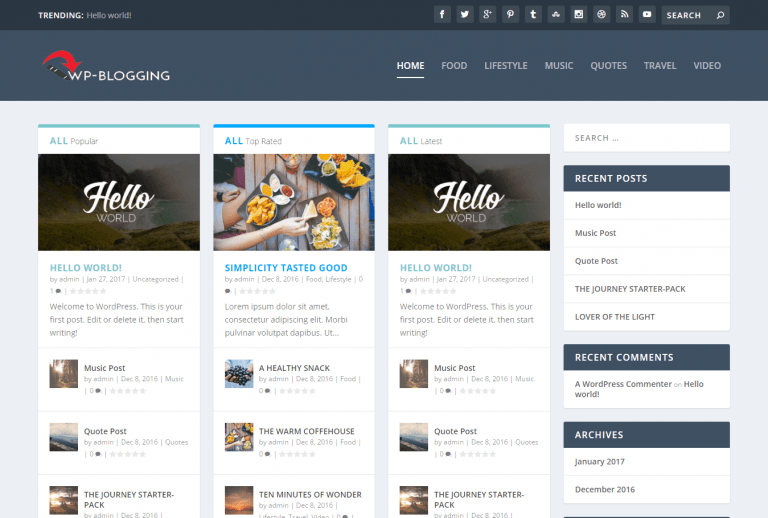Viewport: 768px width, 518px height.
Task: Open the Tumblr social link
Action: click(533, 15)
